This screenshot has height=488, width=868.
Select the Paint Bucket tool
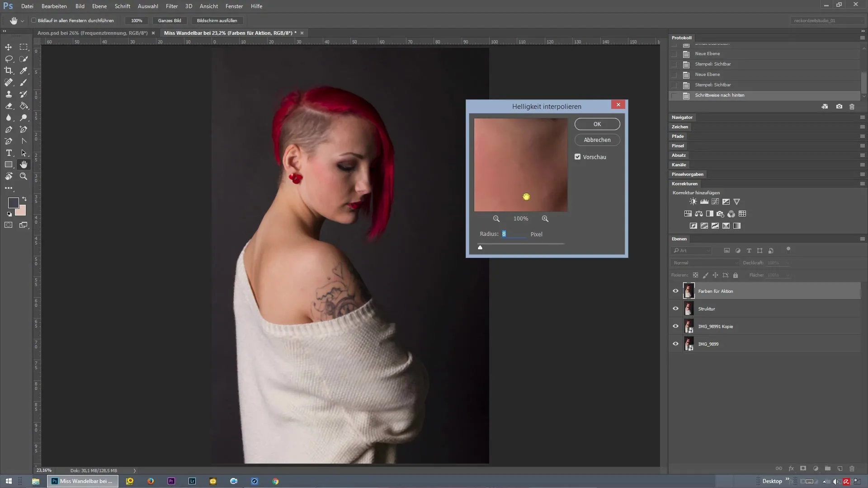(24, 106)
